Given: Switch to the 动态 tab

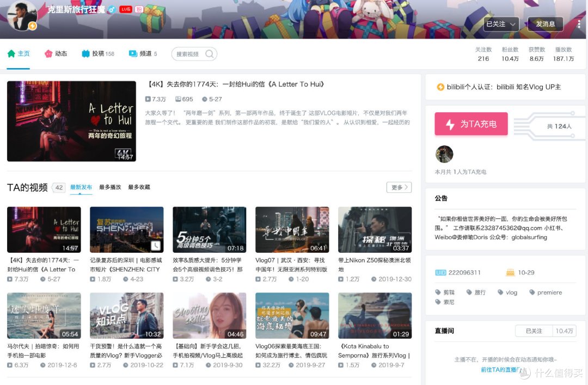Looking at the screenshot, I should point(56,54).
